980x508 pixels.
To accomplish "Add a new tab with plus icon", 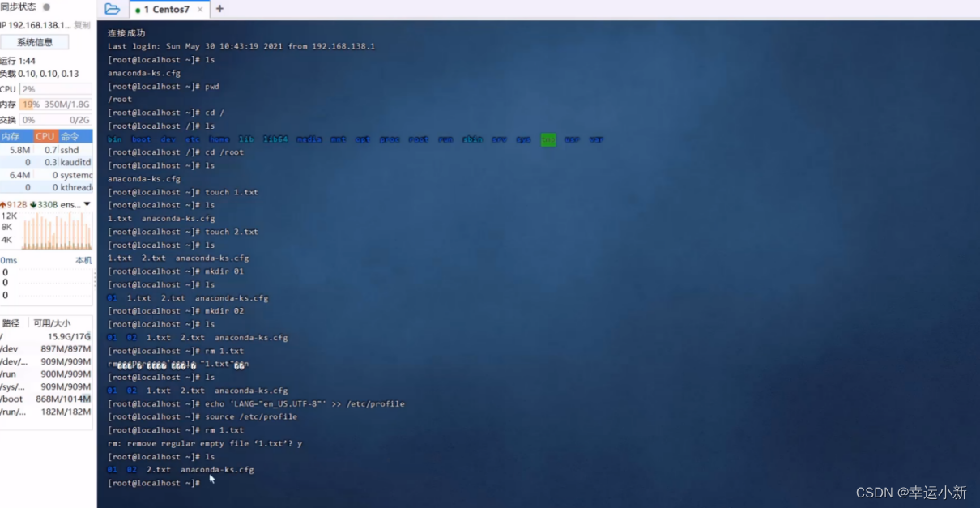I will [219, 9].
